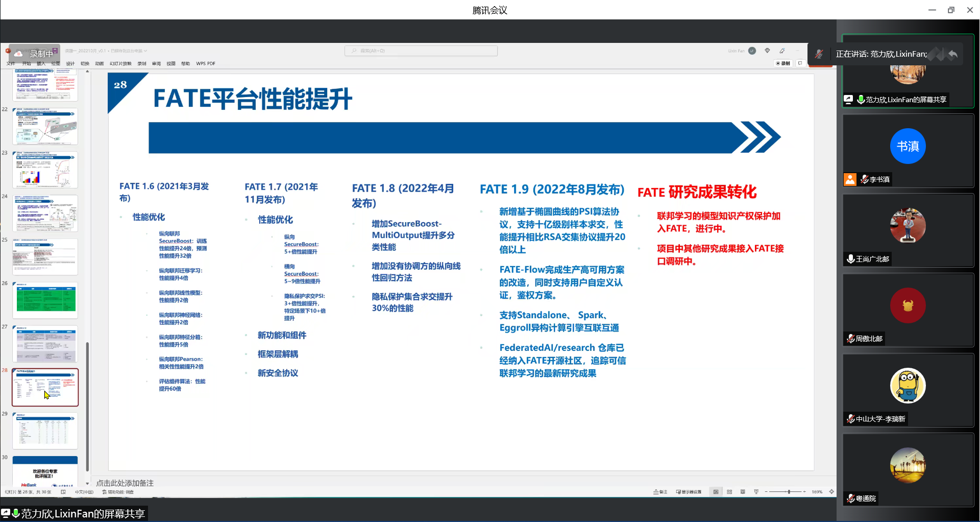The height and width of the screenshot is (522, 980).
Task: Open the 切换 ribbon tab
Action: (85, 64)
